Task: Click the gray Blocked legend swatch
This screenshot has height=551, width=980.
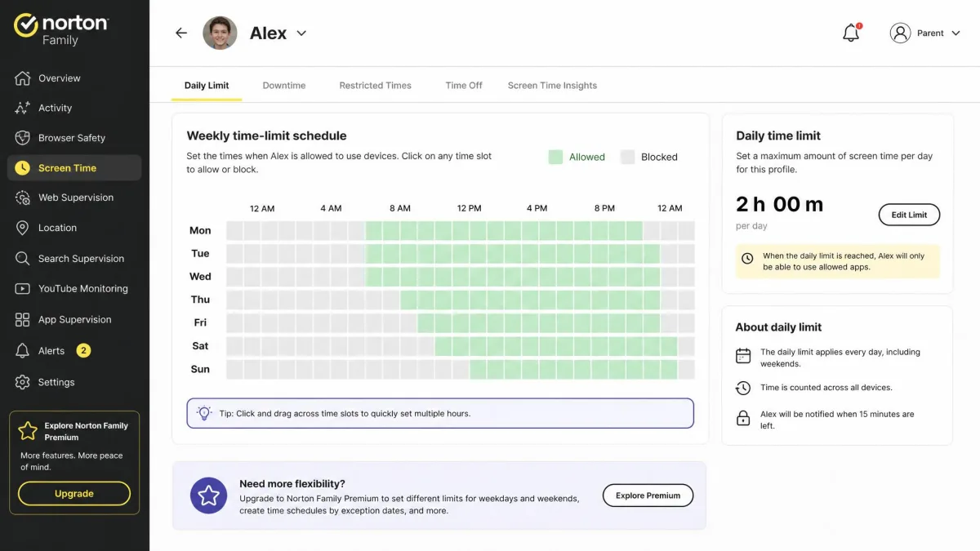Action: [627, 157]
